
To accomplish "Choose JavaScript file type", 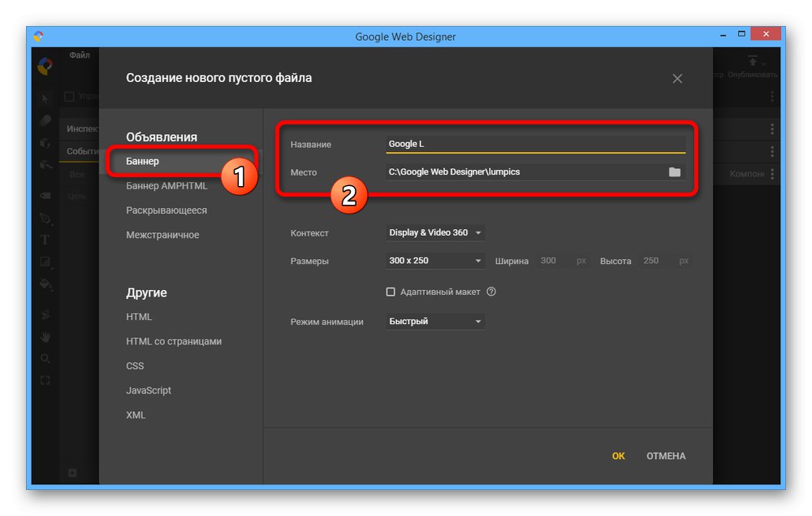I will tap(148, 390).
